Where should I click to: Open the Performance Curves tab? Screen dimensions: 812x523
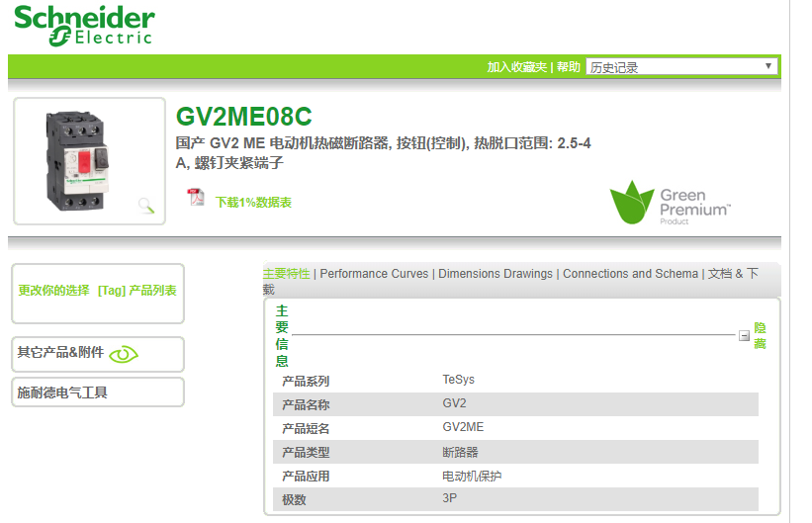(x=374, y=274)
